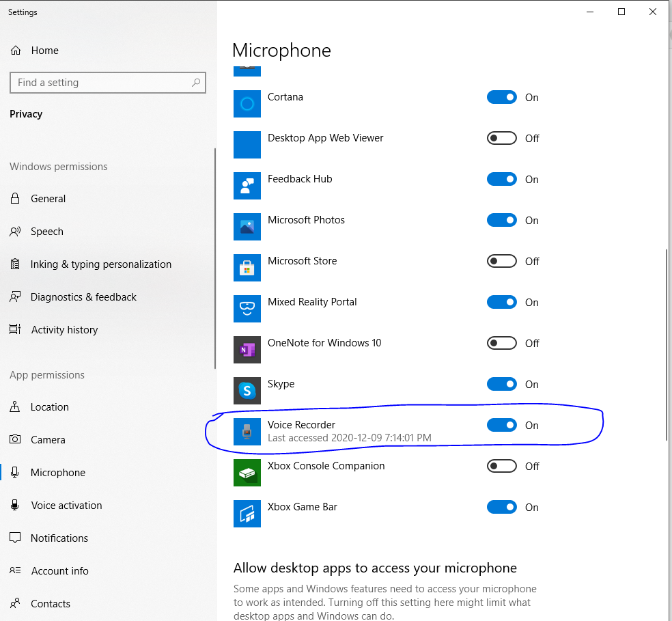Click the Xbox Game Bar label
The width and height of the screenshot is (672, 621).
pos(303,506)
